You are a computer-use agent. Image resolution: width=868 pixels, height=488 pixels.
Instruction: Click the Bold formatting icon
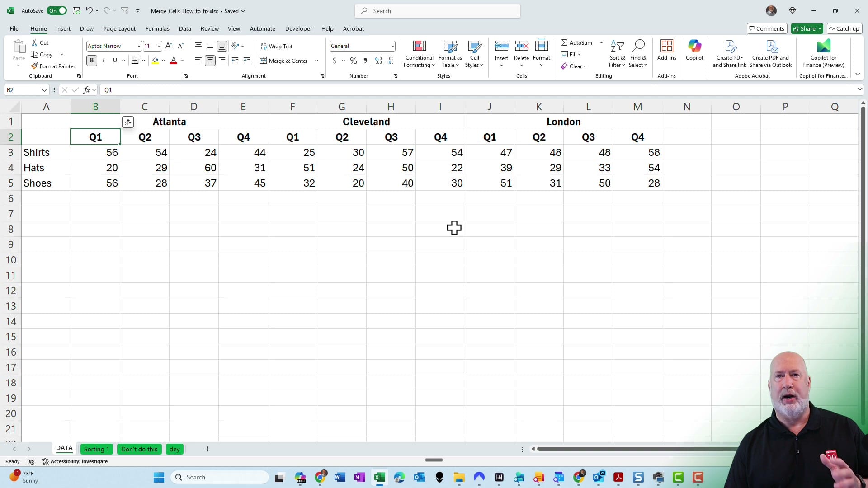point(92,60)
